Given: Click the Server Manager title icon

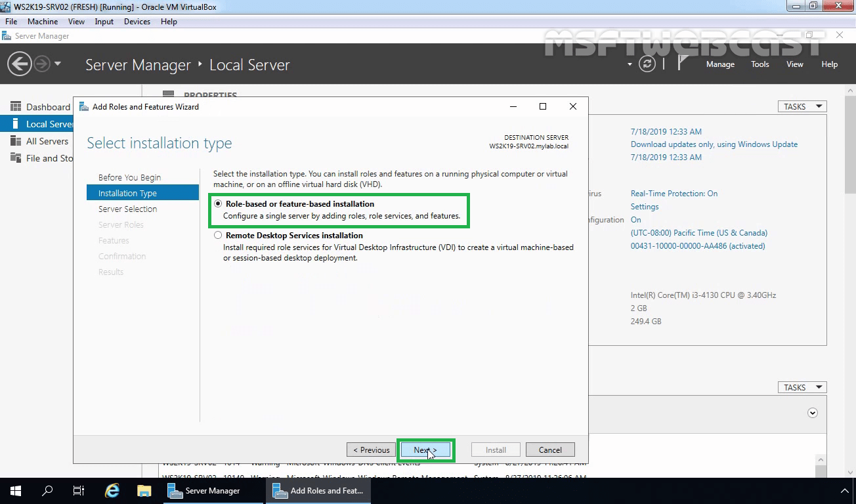Looking at the screenshot, I should (7, 36).
